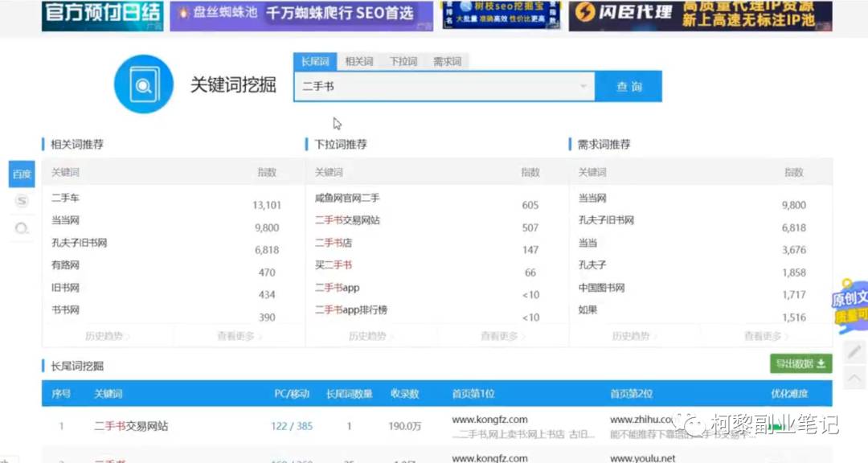Open 查看更多 under 需求词推荐
This screenshot has height=463, width=868.
[766, 336]
